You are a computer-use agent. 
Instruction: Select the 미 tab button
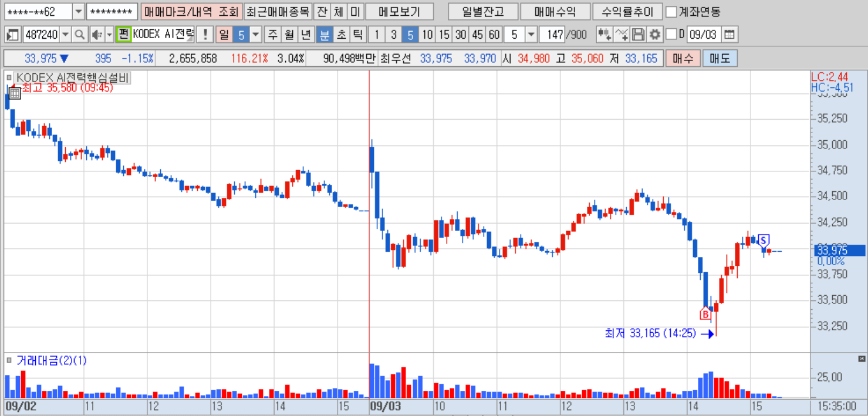tap(356, 12)
